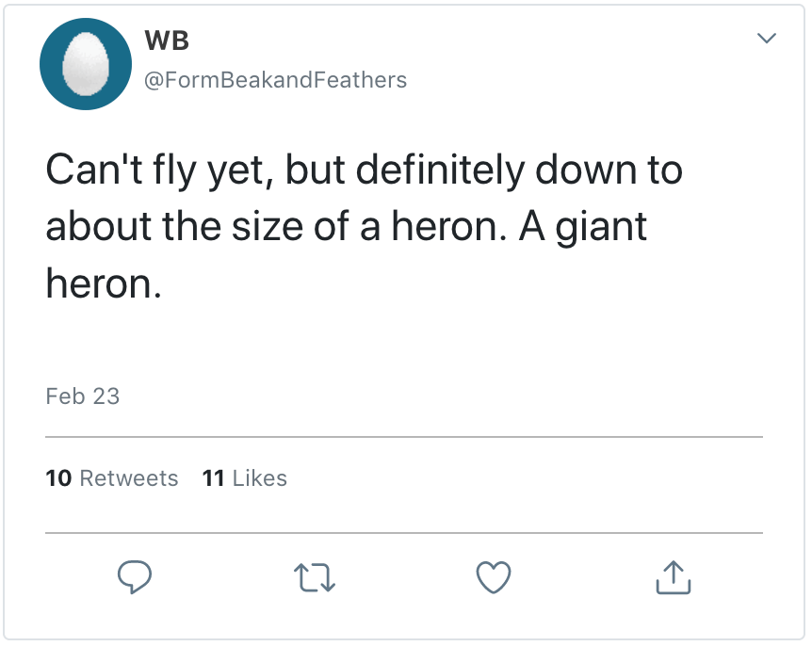Screen dimensions: 812x646
Task: Like the tweet with the heart icon
Action: (494, 577)
